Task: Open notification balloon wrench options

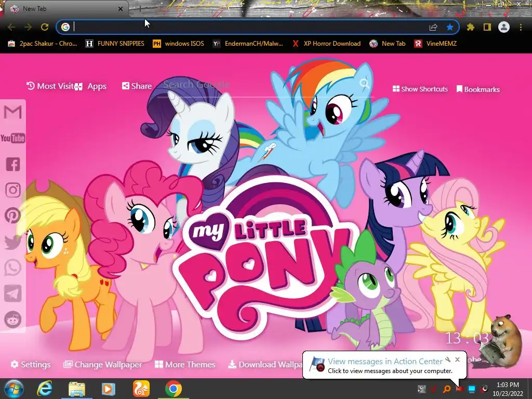Action: point(448,360)
